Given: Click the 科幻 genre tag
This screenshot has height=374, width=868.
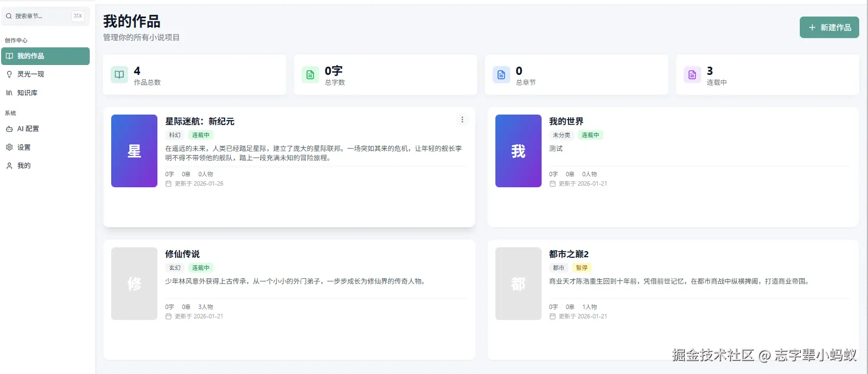Looking at the screenshot, I should point(175,135).
